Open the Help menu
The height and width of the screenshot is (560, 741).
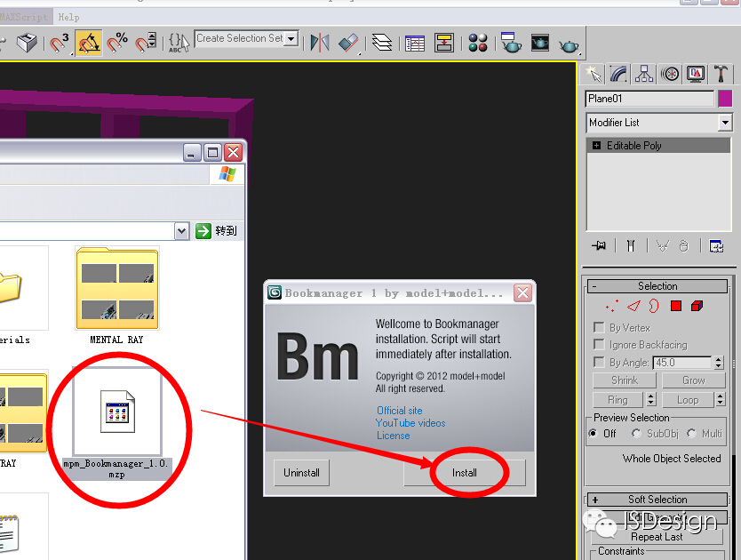point(69,18)
